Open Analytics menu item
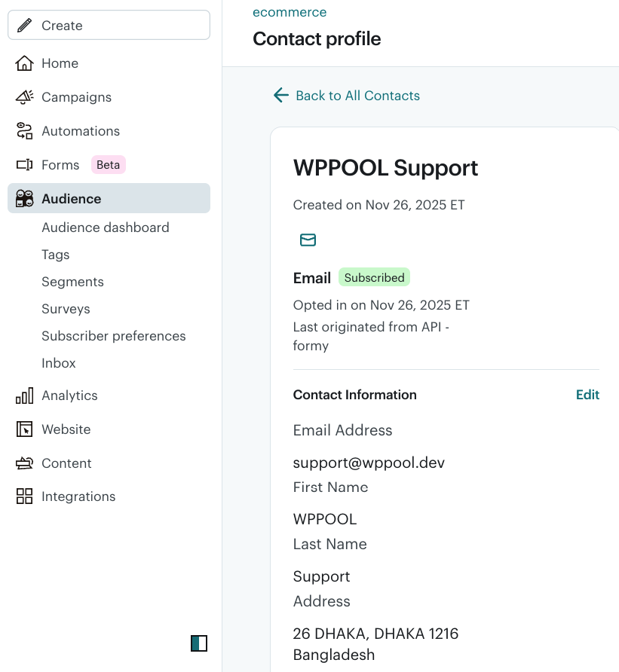This screenshot has height=672, width=619. click(69, 396)
